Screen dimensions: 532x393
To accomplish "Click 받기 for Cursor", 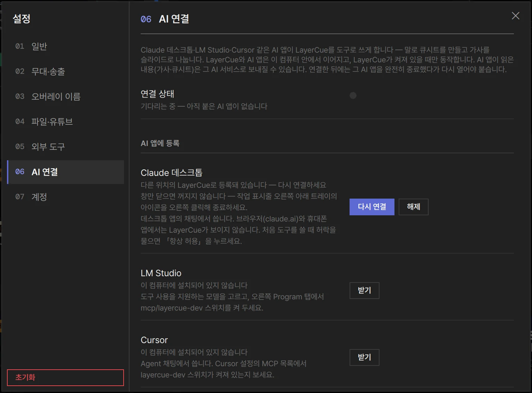I will tap(365, 357).
